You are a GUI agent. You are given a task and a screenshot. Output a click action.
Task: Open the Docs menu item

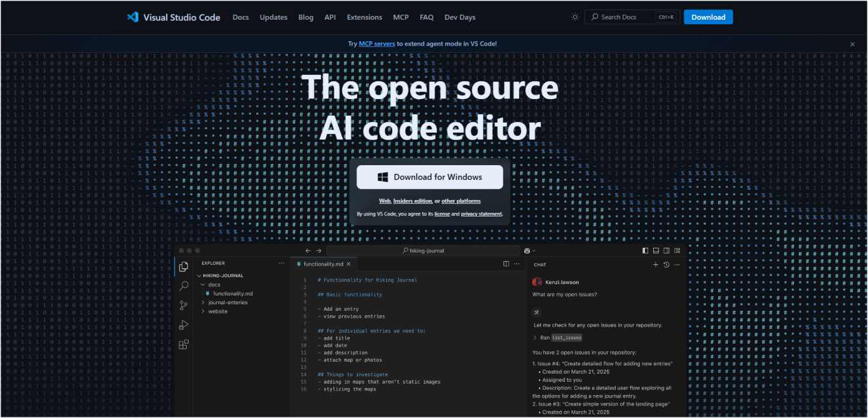pyautogui.click(x=240, y=17)
